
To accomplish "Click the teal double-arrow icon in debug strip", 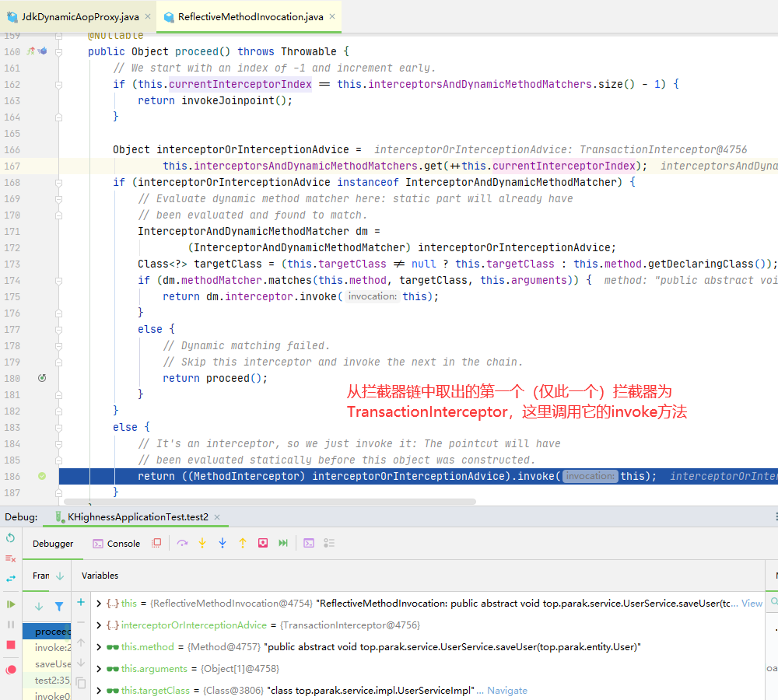I will (x=10, y=579).
